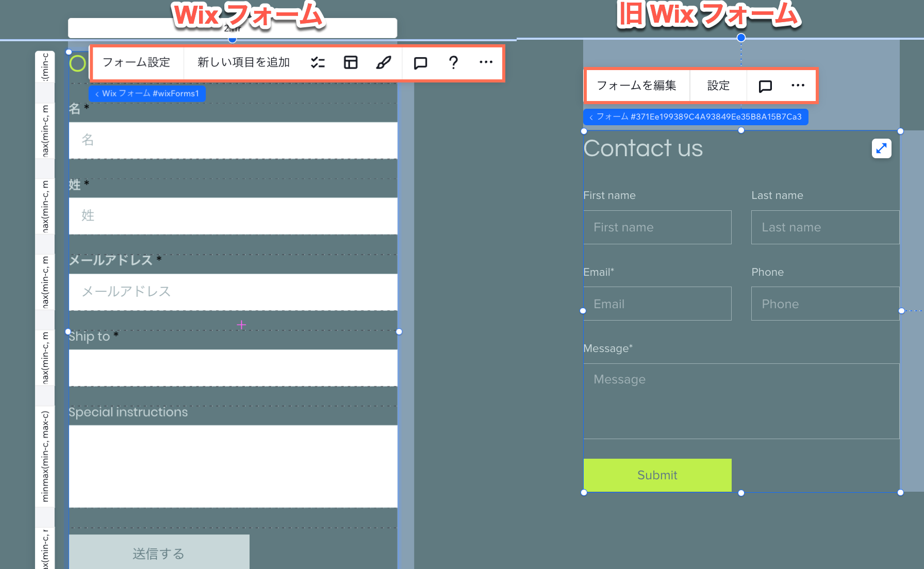Click the Message text area
924x569 pixels.
pos(741,401)
